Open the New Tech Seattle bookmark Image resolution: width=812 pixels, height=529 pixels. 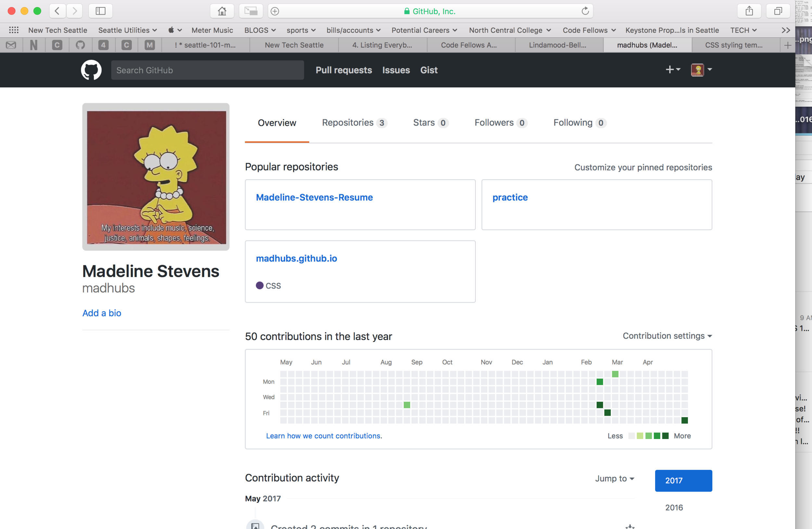(58, 30)
